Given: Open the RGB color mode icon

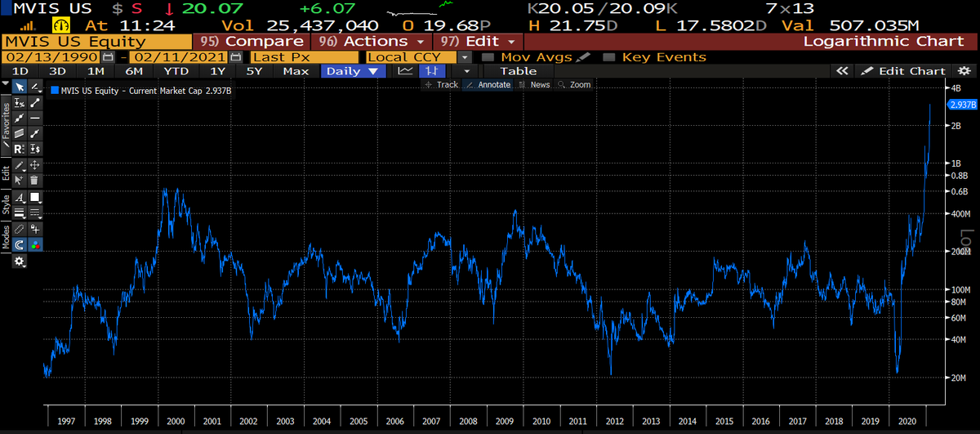Looking at the screenshot, I should pos(35,244).
